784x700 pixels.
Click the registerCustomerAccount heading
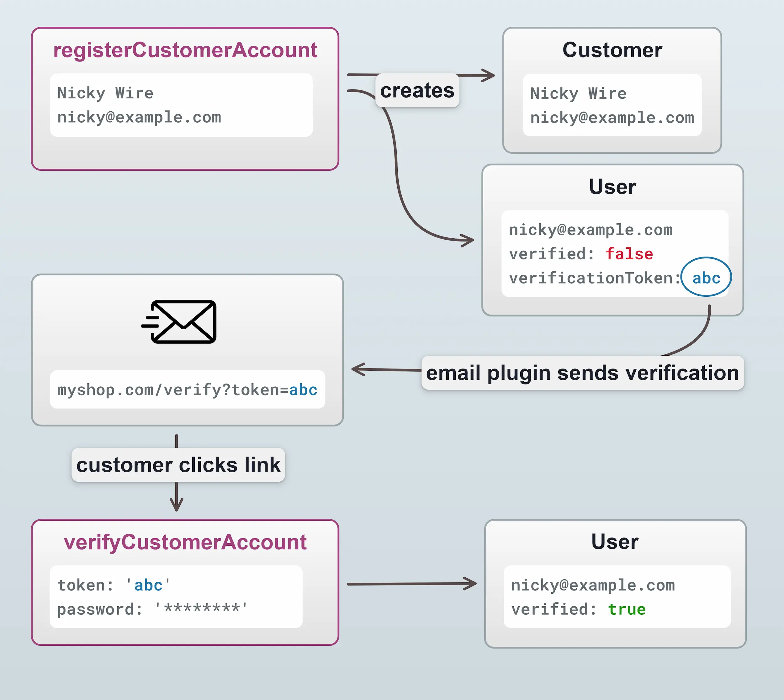185,50
